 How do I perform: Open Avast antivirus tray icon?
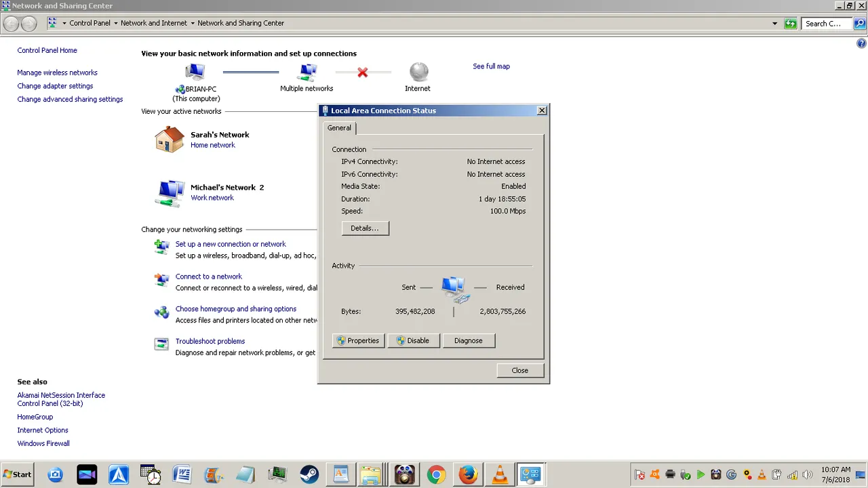pos(655,474)
